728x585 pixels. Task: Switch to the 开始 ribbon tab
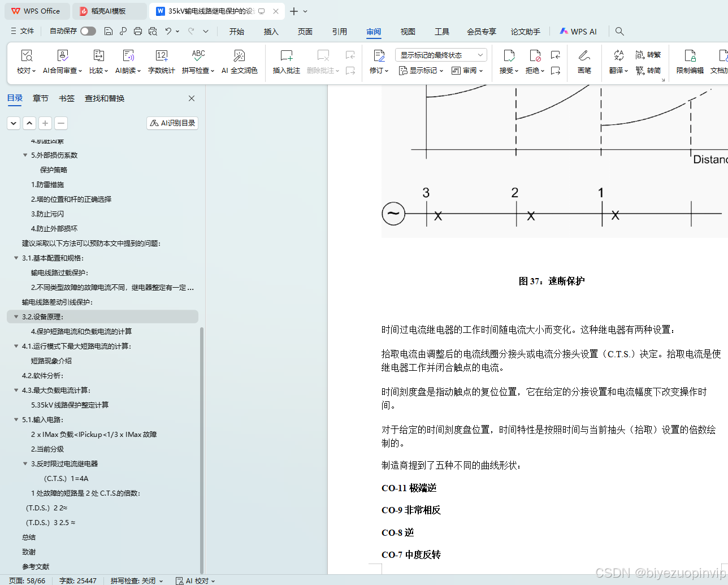coord(237,32)
